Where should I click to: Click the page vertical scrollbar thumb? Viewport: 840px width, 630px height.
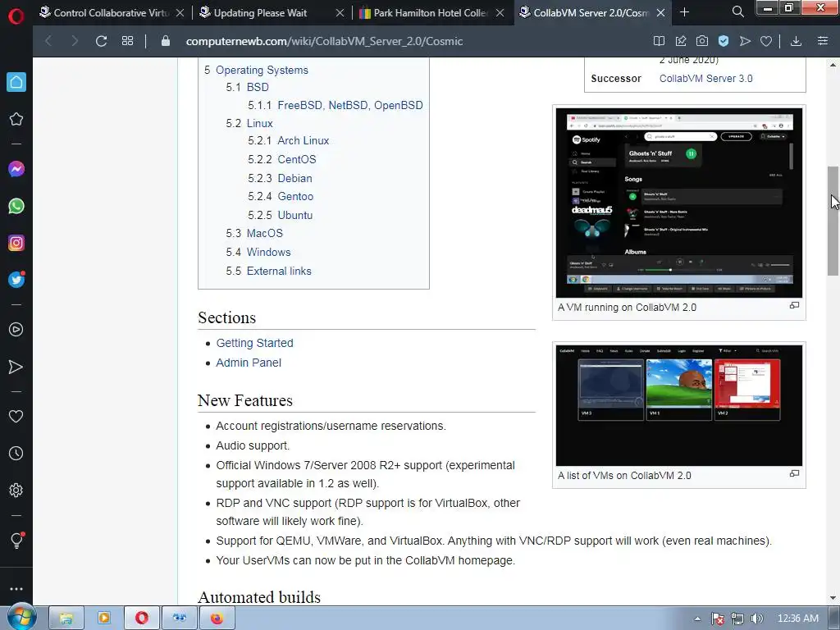click(833, 221)
